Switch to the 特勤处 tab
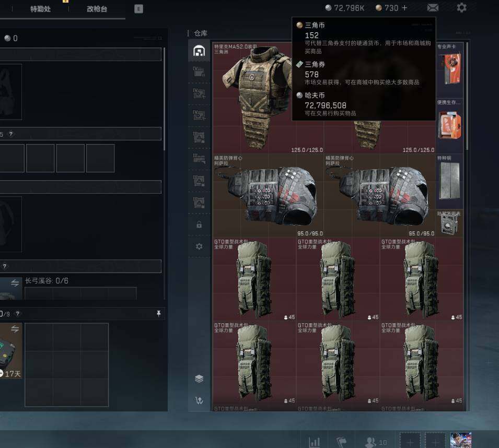This screenshot has width=499, height=448. click(40, 9)
